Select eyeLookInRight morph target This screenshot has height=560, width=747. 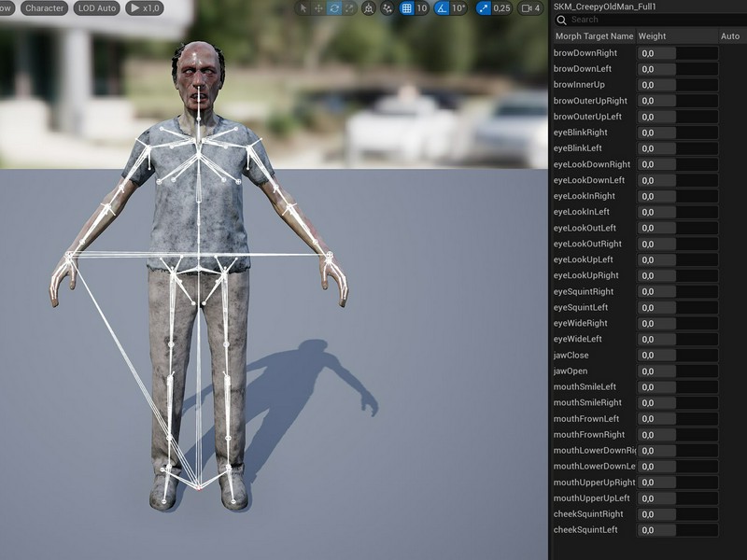(585, 196)
